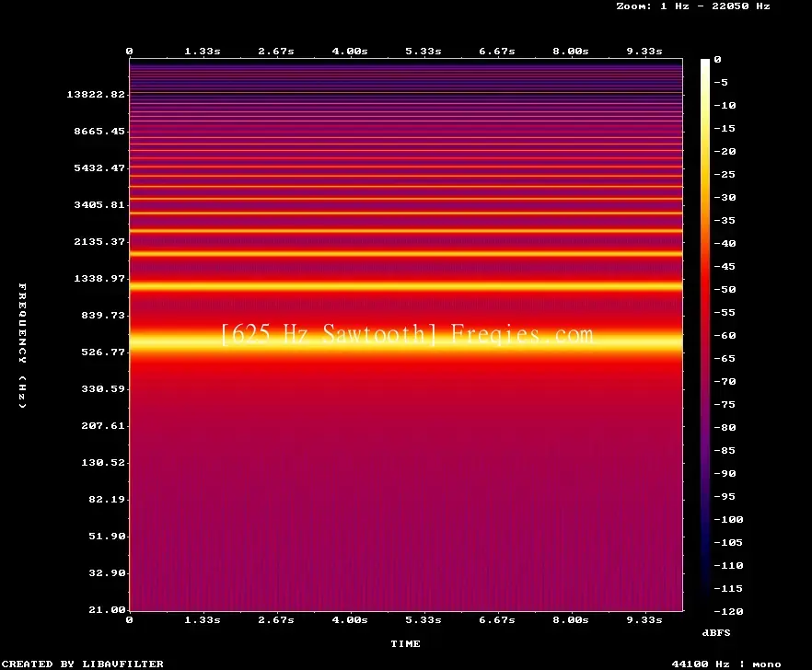Click the -120 dBFS scale value
This screenshot has width=812, height=670.
[x=728, y=611]
